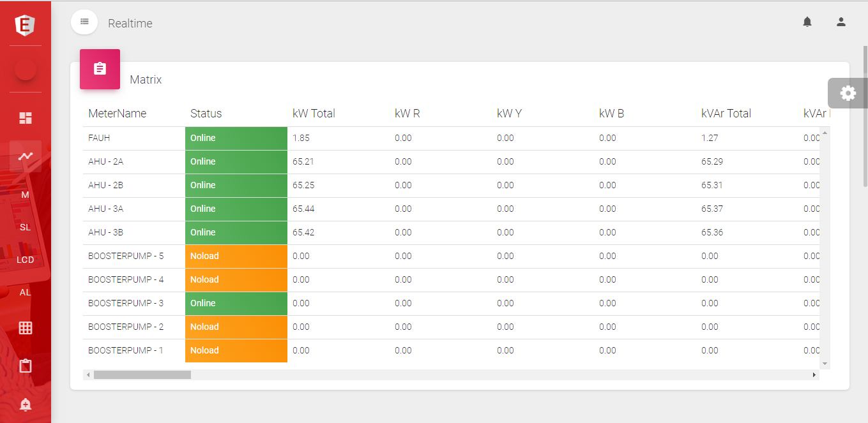Sort by the MeterName column header

(x=118, y=114)
